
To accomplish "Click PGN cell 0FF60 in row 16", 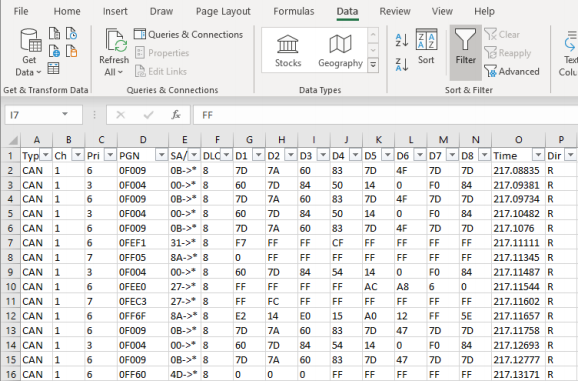I will point(143,374).
